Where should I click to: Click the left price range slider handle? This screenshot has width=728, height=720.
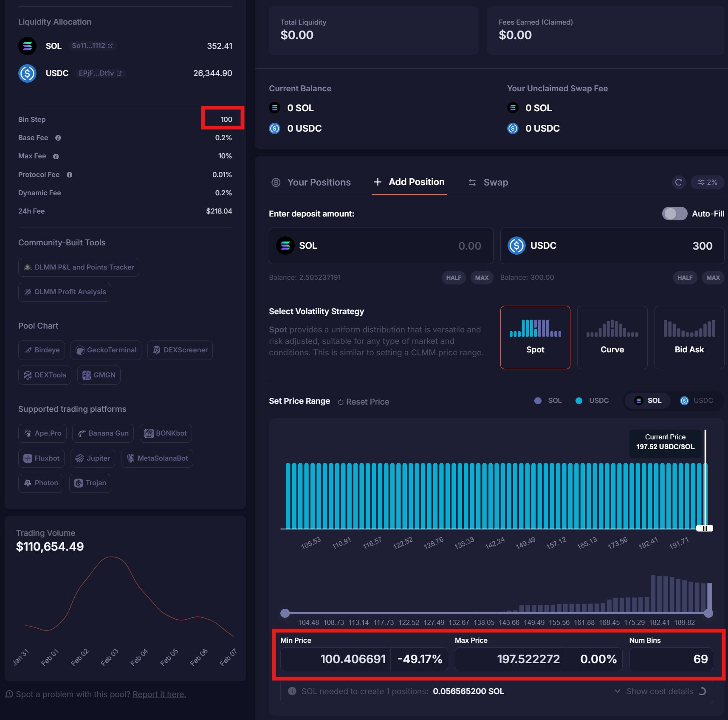click(285, 613)
